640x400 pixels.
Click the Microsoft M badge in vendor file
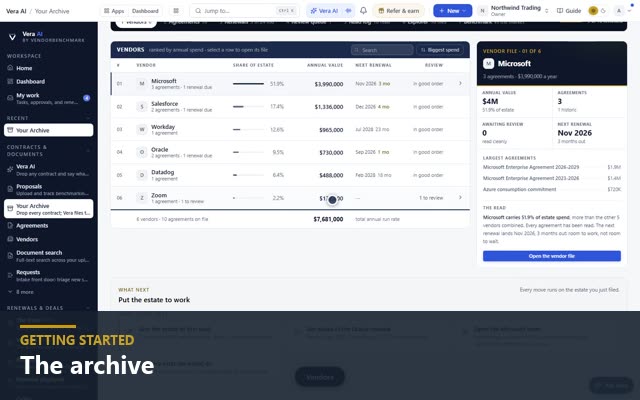coord(489,64)
